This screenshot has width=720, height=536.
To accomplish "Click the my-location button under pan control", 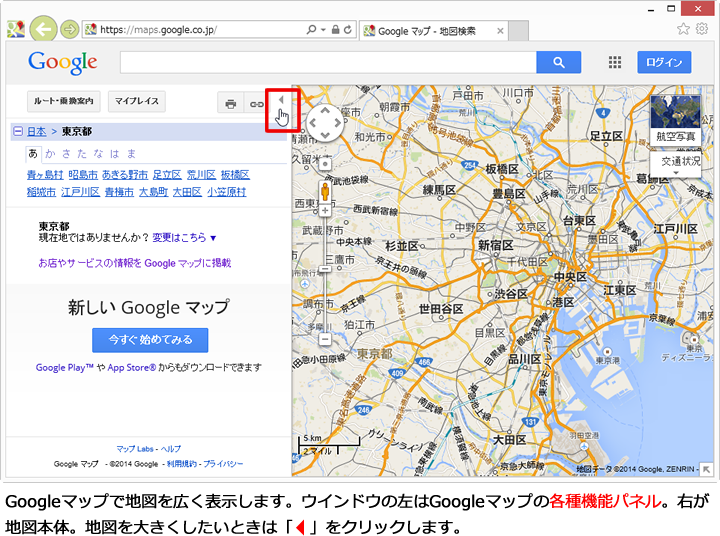I will [325, 164].
